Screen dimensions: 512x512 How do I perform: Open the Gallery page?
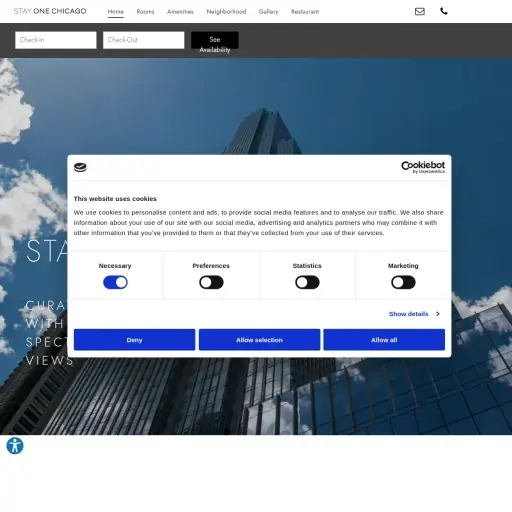coord(268,12)
